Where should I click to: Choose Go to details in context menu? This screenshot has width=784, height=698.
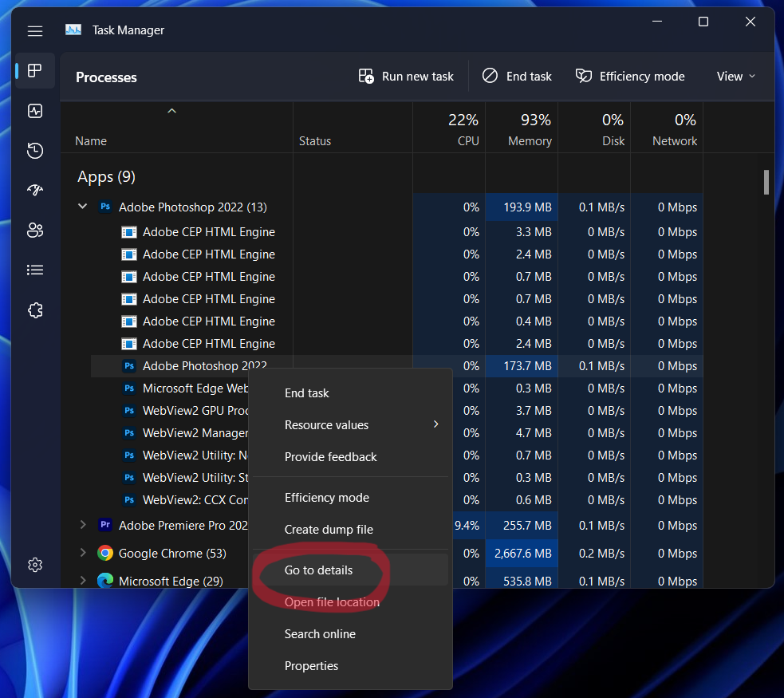pyautogui.click(x=350, y=570)
